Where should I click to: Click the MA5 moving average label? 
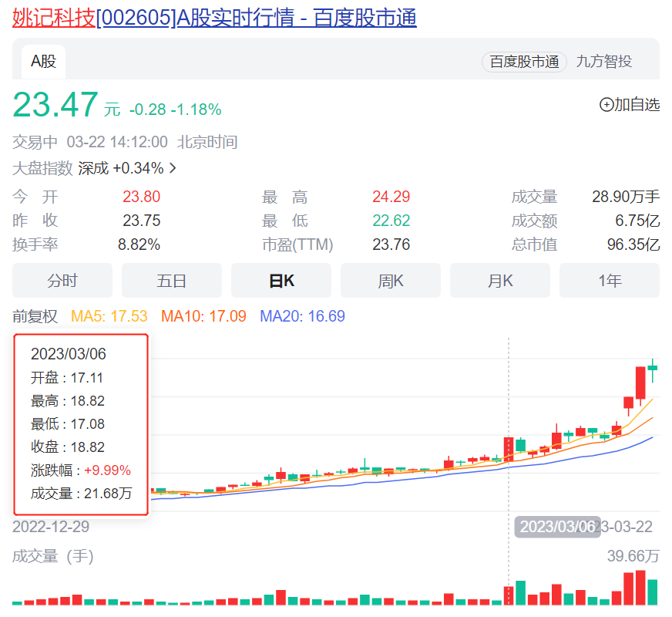point(109,316)
